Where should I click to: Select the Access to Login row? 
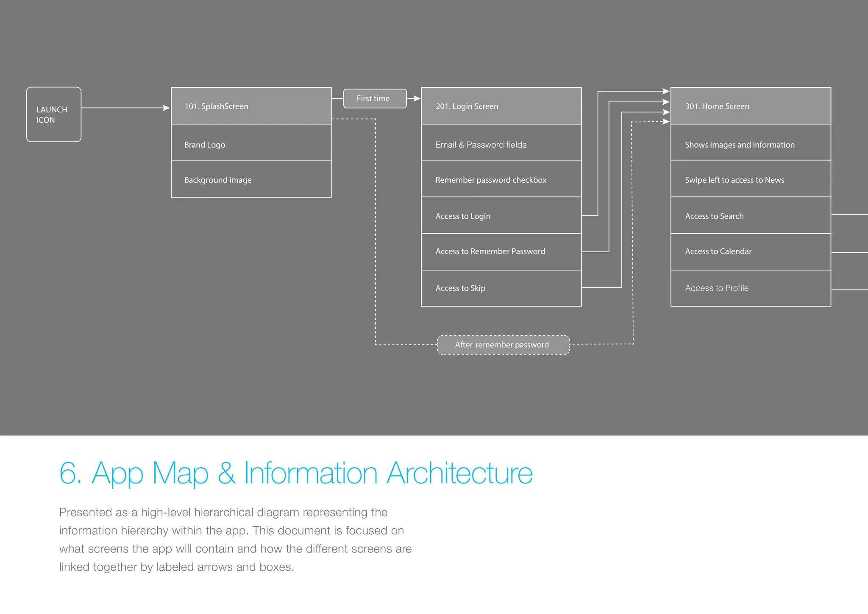coord(501,215)
